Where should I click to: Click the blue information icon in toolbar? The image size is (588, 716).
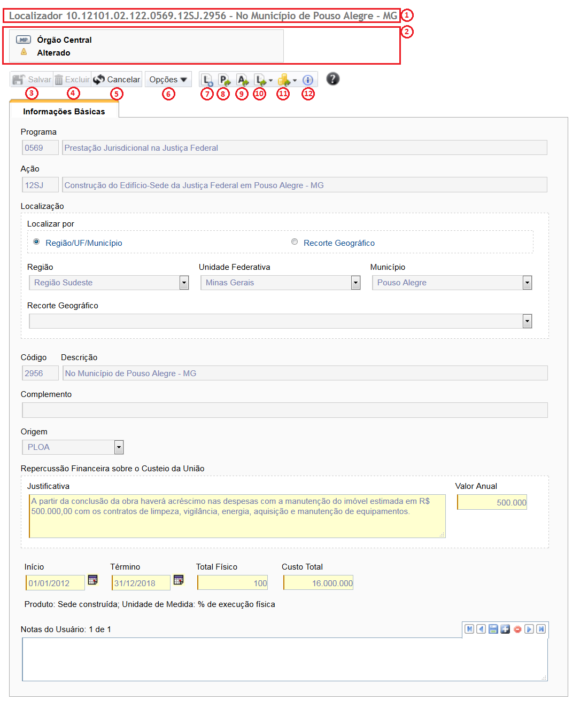308,80
